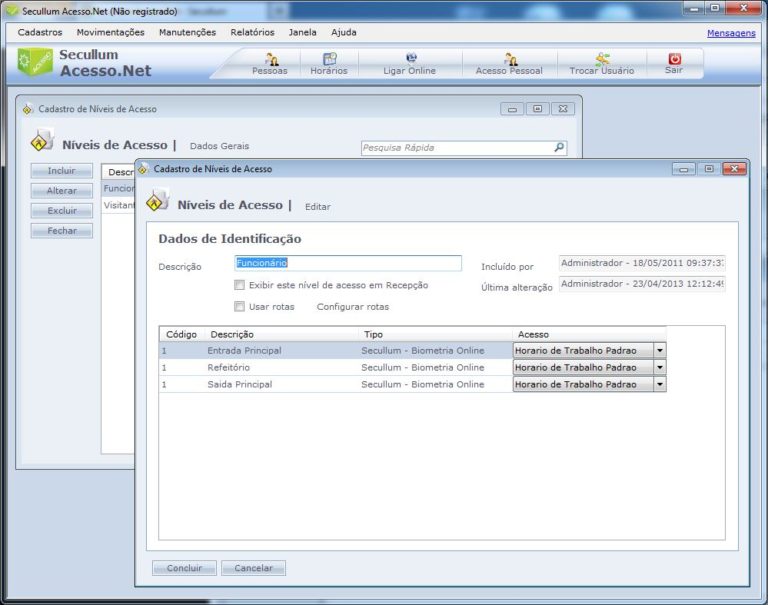Click the Configurar rotas link
Viewport: 768px width, 605px height.
click(x=353, y=307)
